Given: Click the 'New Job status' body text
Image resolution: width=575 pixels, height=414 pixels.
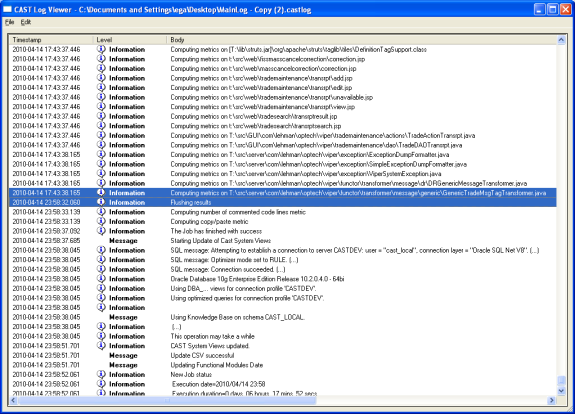Looking at the screenshot, I should point(191,374).
